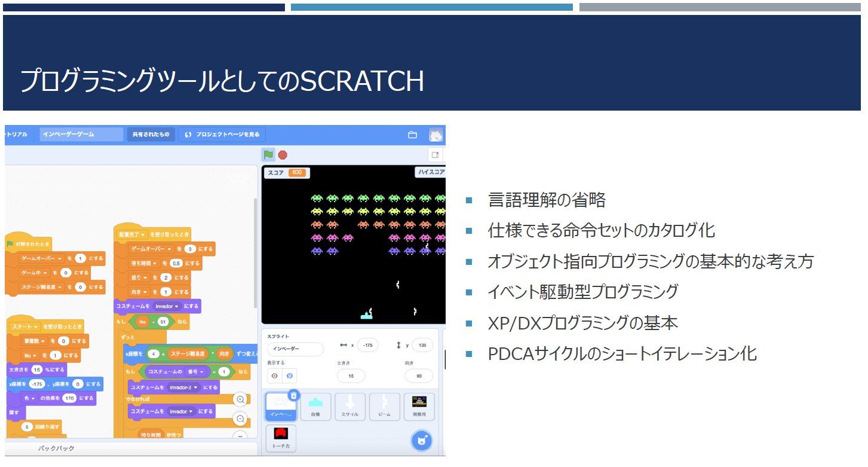868x467 pixels.
Task: Click the 4 value in x座標 change block
Action: (154, 353)
